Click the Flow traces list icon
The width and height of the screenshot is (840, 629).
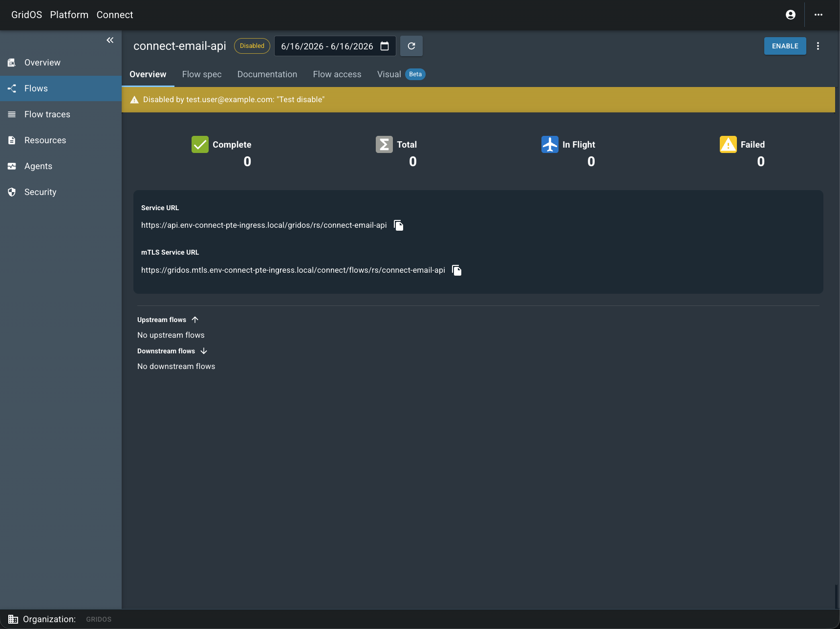click(x=12, y=114)
